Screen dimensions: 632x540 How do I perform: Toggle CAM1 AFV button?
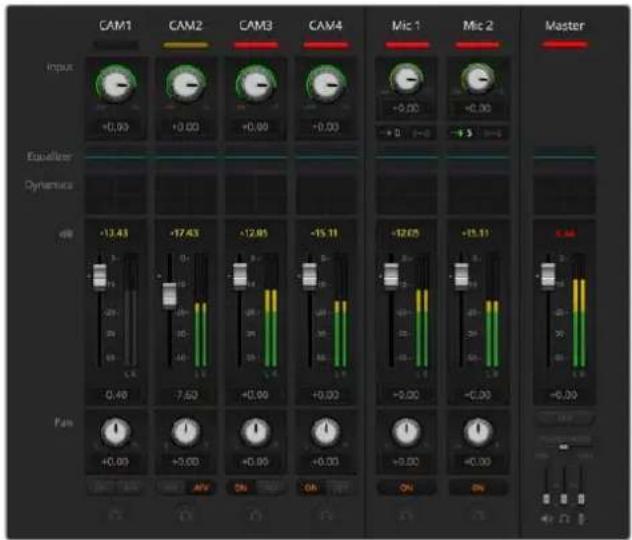coord(130,488)
